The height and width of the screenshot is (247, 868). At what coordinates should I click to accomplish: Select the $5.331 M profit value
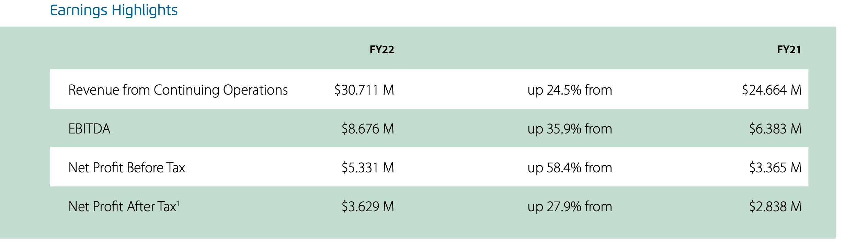click(x=368, y=168)
